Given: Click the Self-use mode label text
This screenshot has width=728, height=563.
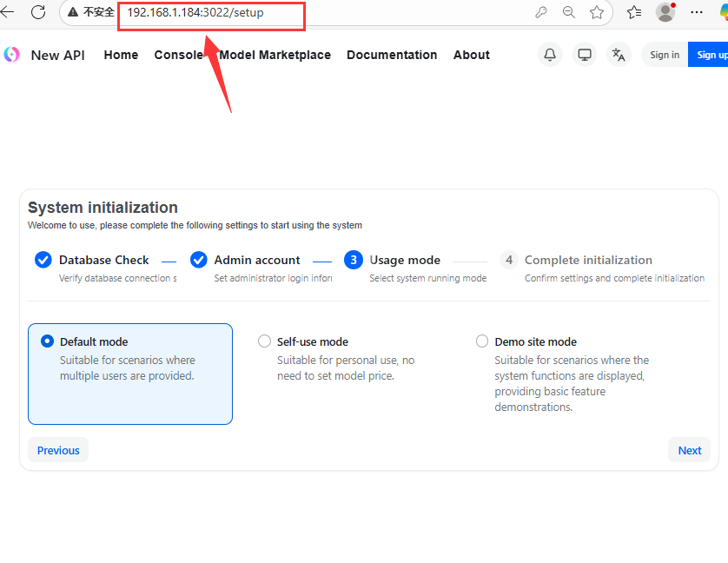Looking at the screenshot, I should pos(313,342).
